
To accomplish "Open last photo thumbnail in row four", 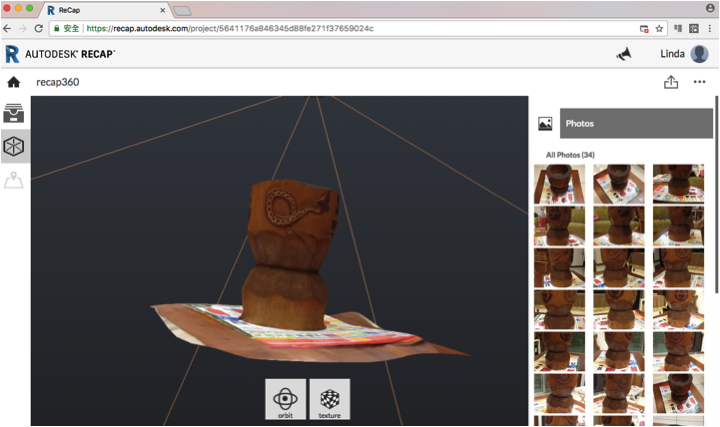I will coord(678,310).
